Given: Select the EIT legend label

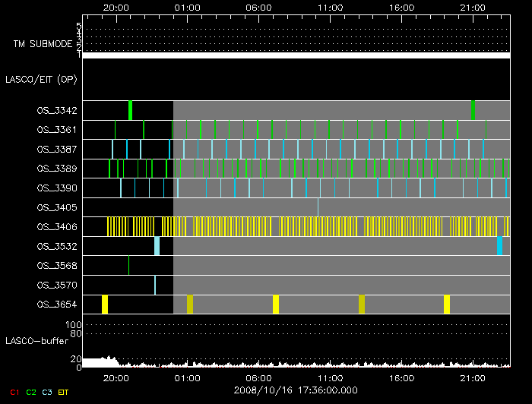Looking at the screenshot, I should pos(63,392).
